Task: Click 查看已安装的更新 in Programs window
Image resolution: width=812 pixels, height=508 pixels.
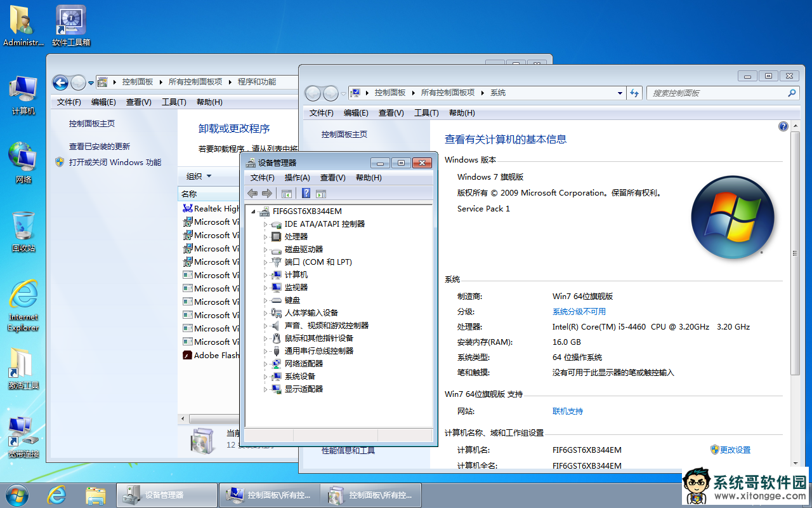Action: point(100,147)
